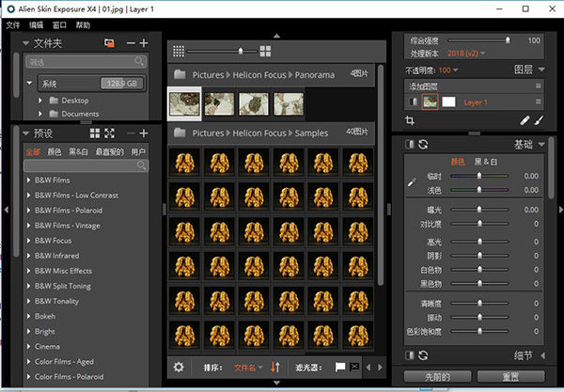
Task: Expand the B&W Films preset category
Action: [x=27, y=180]
